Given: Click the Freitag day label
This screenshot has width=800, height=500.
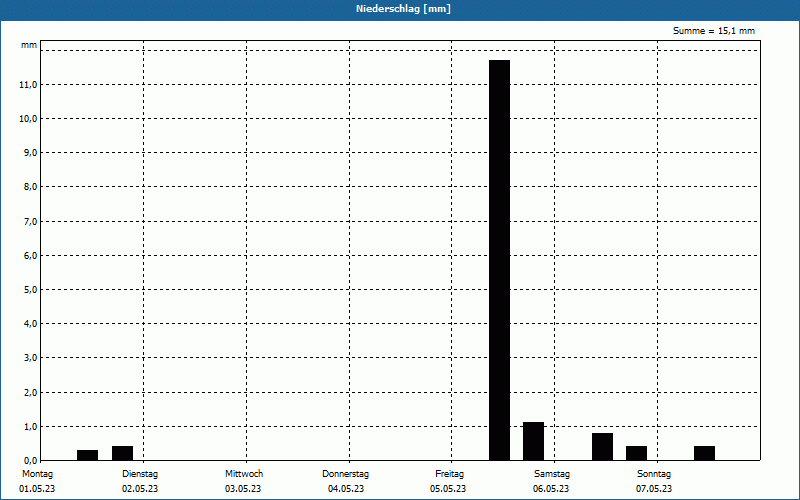Looking at the screenshot, I should [x=449, y=474].
